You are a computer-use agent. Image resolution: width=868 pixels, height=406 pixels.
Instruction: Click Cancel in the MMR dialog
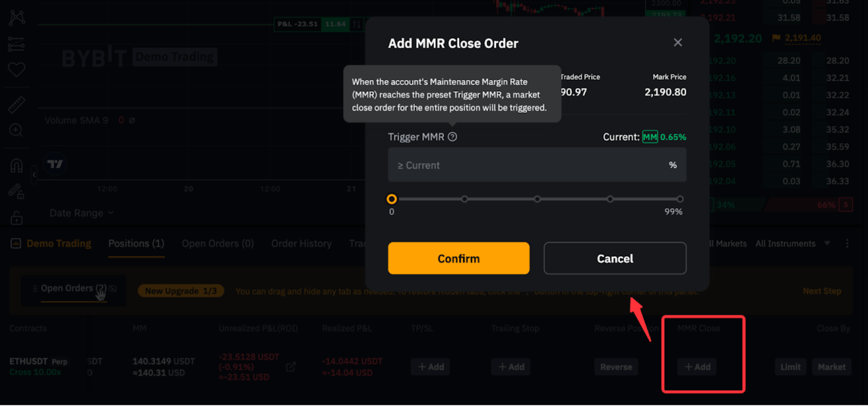[615, 258]
